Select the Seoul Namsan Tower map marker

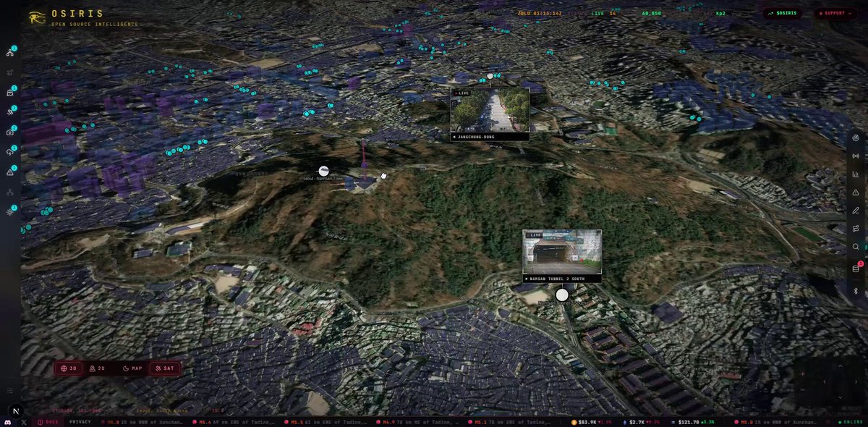pyautogui.click(x=323, y=171)
